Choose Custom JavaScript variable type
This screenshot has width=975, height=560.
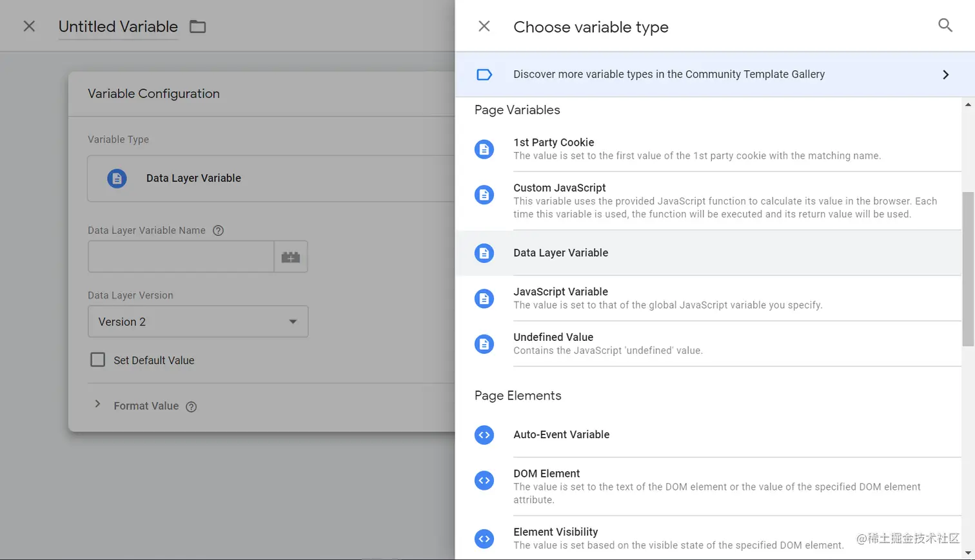709,200
